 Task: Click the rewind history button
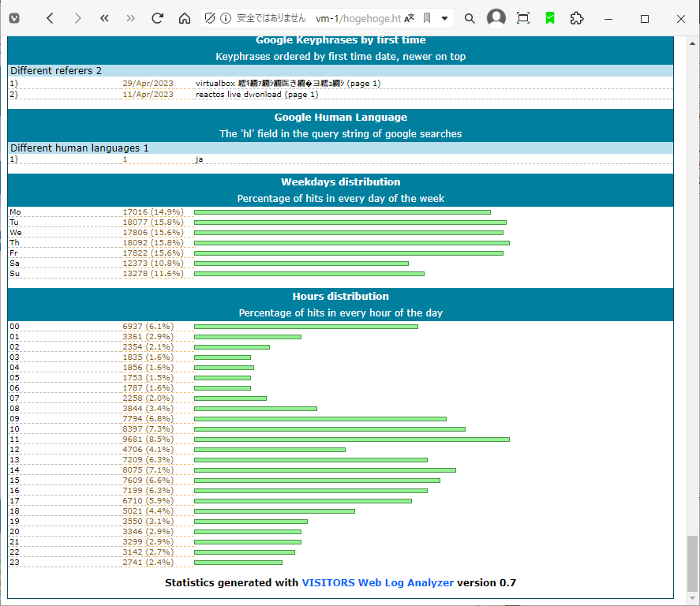[x=104, y=18]
